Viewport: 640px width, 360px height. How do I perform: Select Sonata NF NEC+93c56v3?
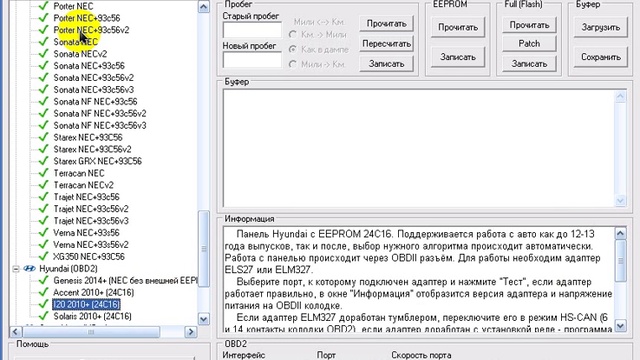(x=100, y=125)
